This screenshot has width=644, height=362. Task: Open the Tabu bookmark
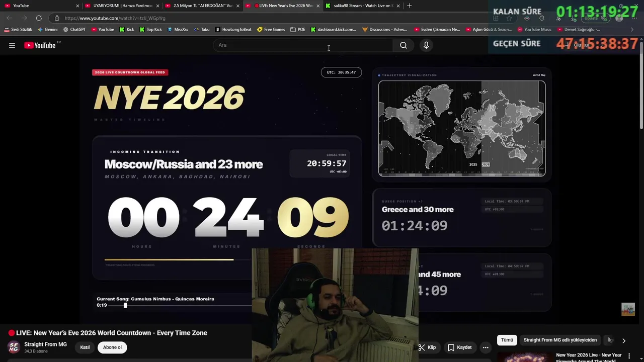(x=202, y=30)
